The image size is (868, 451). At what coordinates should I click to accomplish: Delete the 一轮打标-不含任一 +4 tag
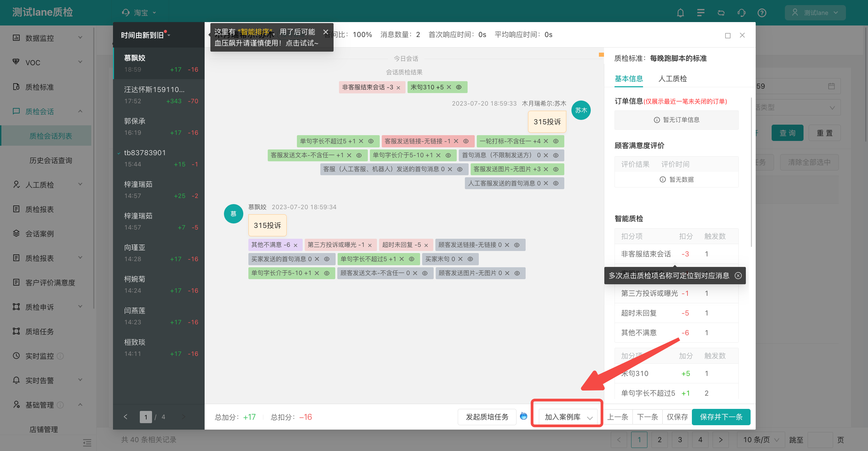point(546,141)
